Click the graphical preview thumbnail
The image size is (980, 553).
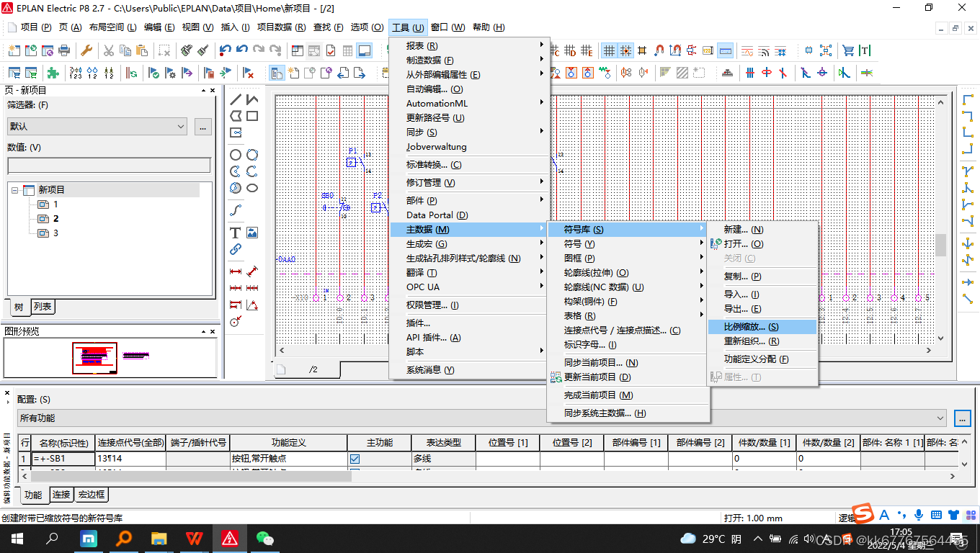(x=95, y=358)
